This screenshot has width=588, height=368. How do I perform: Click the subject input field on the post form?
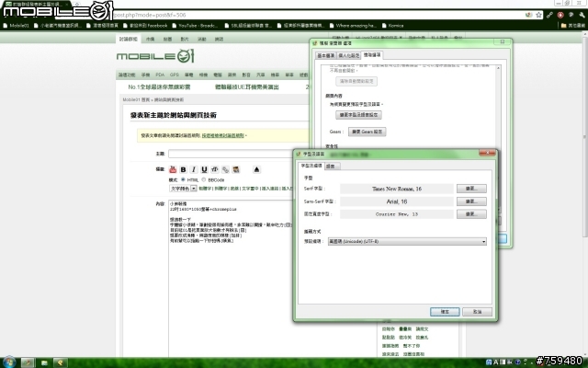(231, 154)
